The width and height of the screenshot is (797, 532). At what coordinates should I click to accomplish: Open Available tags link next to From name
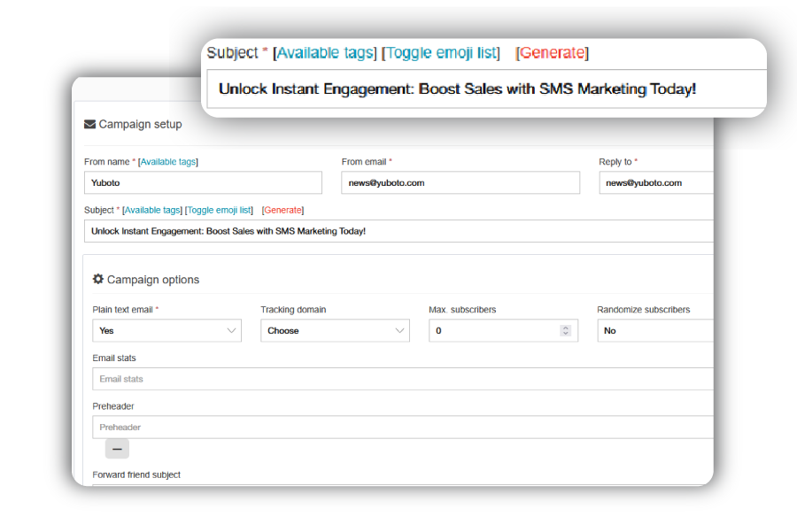click(169, 162)
